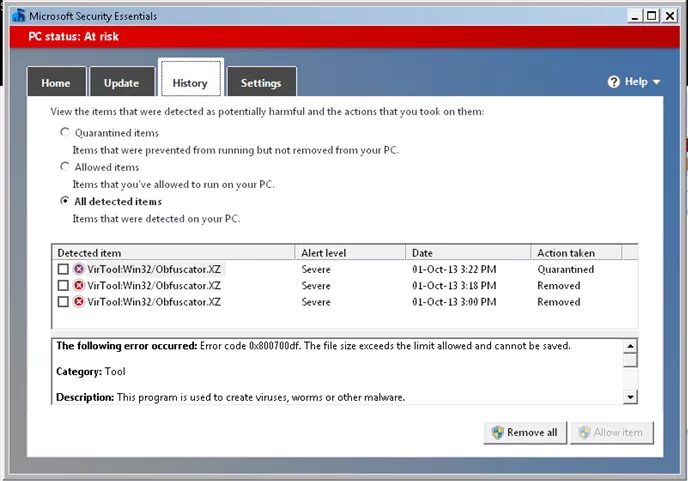This screenshot has width=688, height=481.
Task: Click the PC status: At risk banner text
Action: [x=74, y=36]
